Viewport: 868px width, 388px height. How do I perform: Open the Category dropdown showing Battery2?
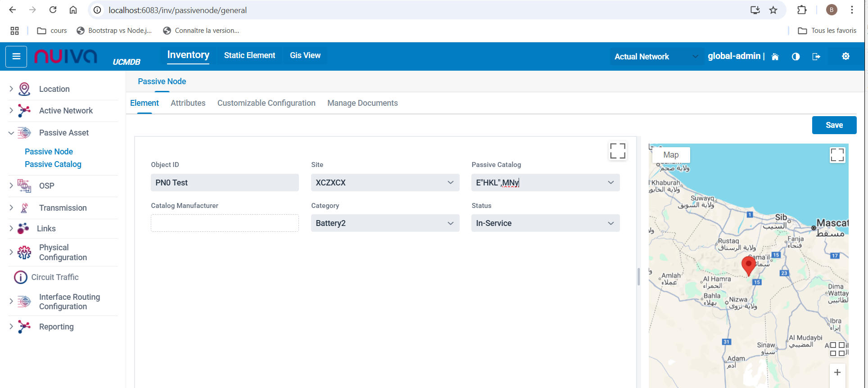click(x=385, y=223)
